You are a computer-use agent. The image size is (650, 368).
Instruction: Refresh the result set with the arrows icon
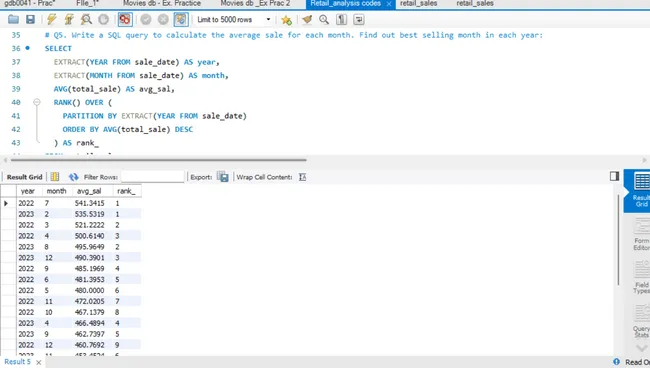pos(73,177)
